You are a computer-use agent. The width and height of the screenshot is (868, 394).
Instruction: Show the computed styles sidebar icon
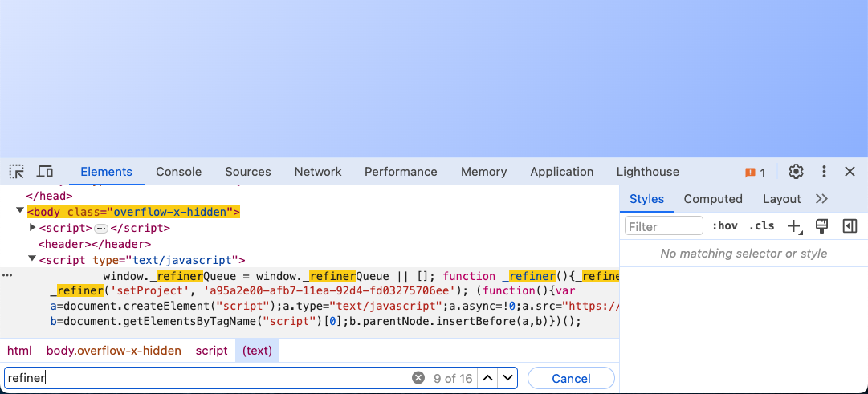(x=850, y=225)
